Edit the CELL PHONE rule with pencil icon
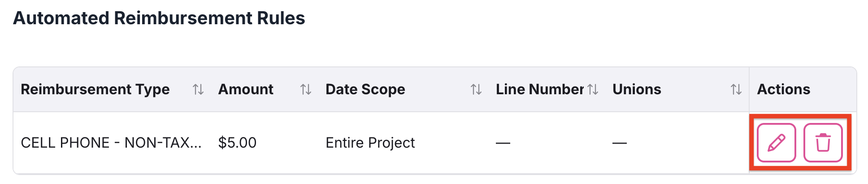This screenshot has height=184, width=868. pyautogui.click(x=776, y=143)
